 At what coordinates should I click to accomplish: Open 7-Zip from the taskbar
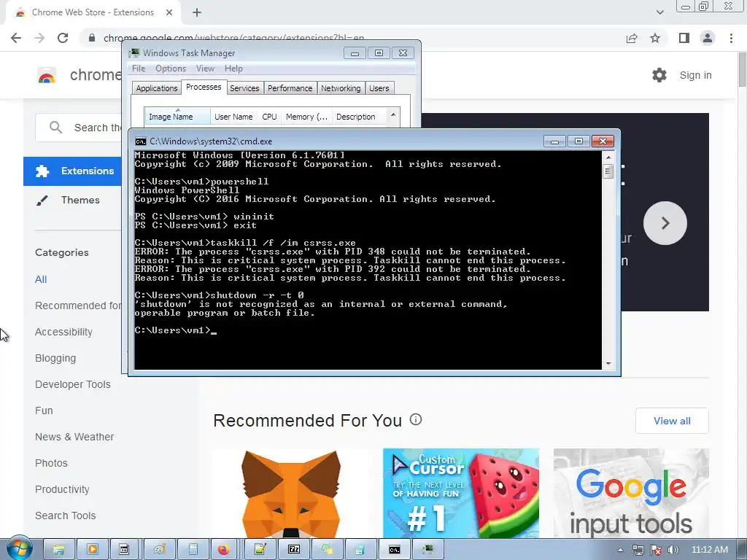coord(293,550)
